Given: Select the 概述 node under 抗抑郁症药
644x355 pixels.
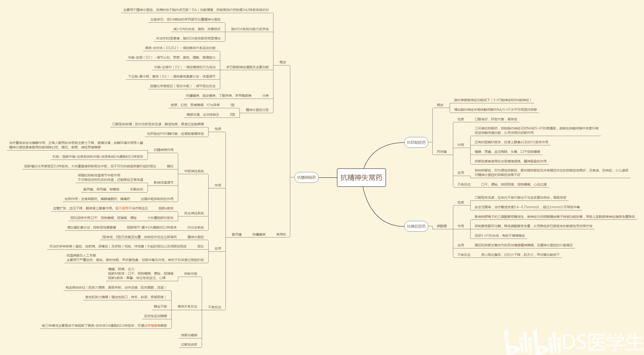Looking at the screenshot, I should coord(440,105).
